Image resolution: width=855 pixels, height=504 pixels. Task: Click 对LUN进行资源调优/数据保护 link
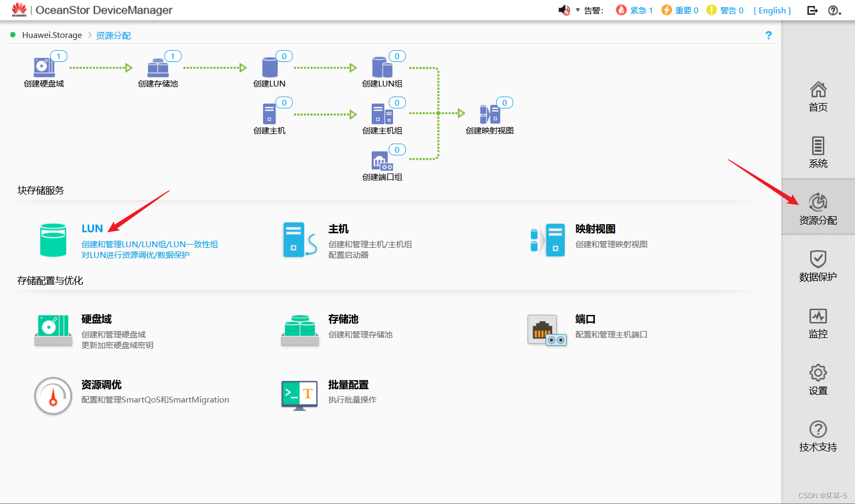click(135, 255)
